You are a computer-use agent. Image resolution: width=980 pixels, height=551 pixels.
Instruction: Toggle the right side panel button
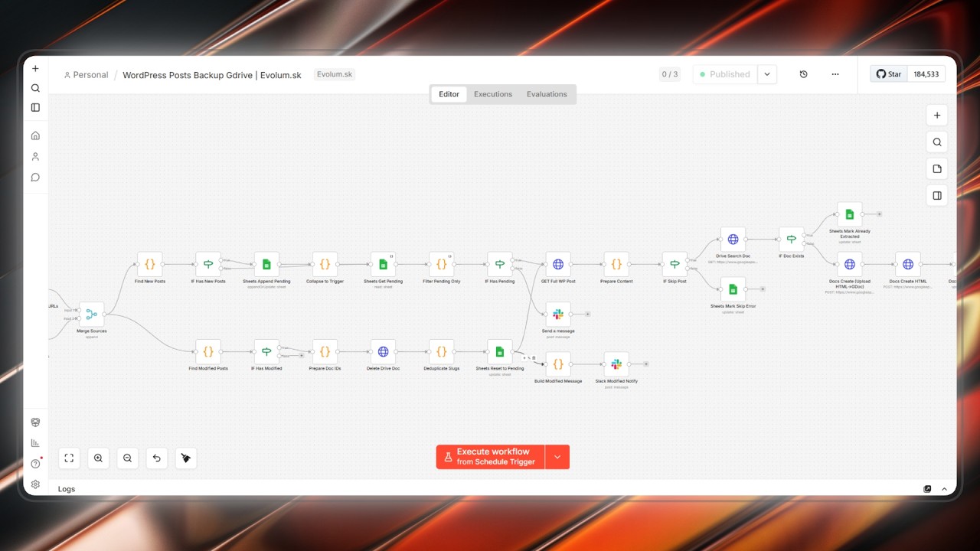coord(937,196)
